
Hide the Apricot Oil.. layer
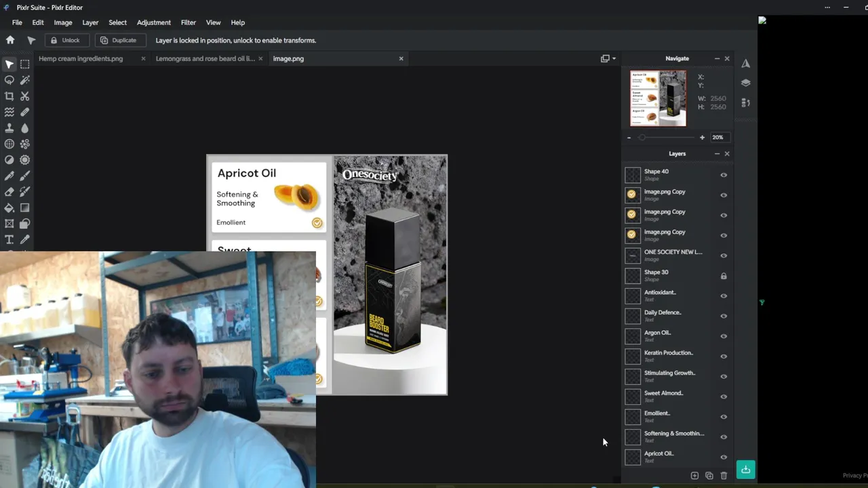pyautogui.click(x=724, y=457)
